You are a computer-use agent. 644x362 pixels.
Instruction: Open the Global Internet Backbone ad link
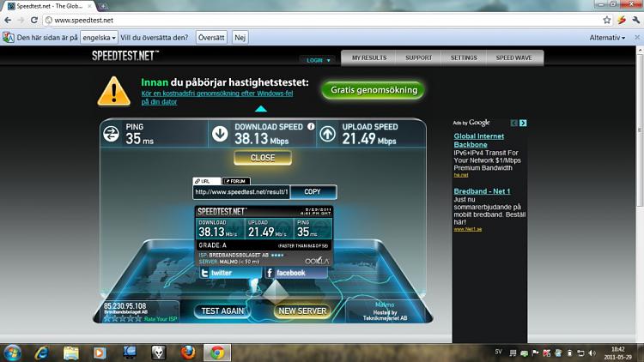tap(478, 141)
